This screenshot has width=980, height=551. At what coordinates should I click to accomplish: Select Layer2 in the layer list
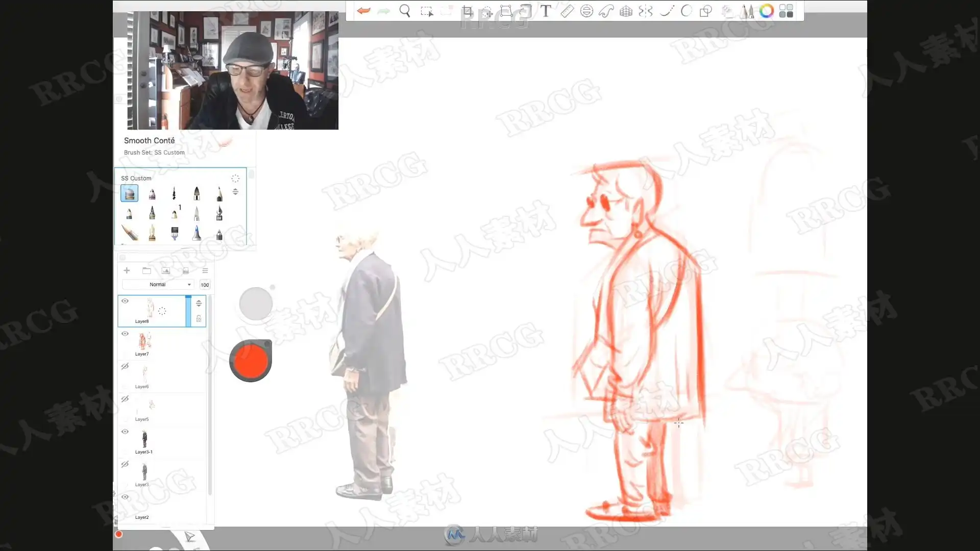153,508
